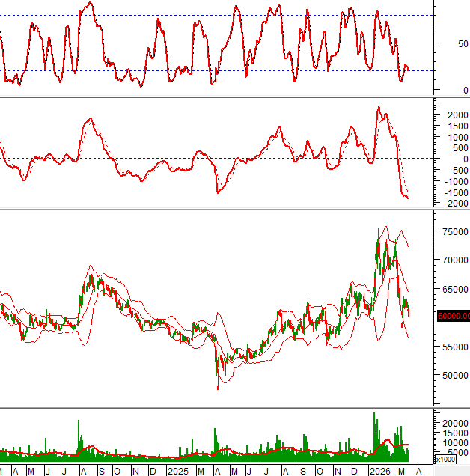Click the upper blue dashed oscillator line
This screenshot has width=470, height=476.
[225, 15]
